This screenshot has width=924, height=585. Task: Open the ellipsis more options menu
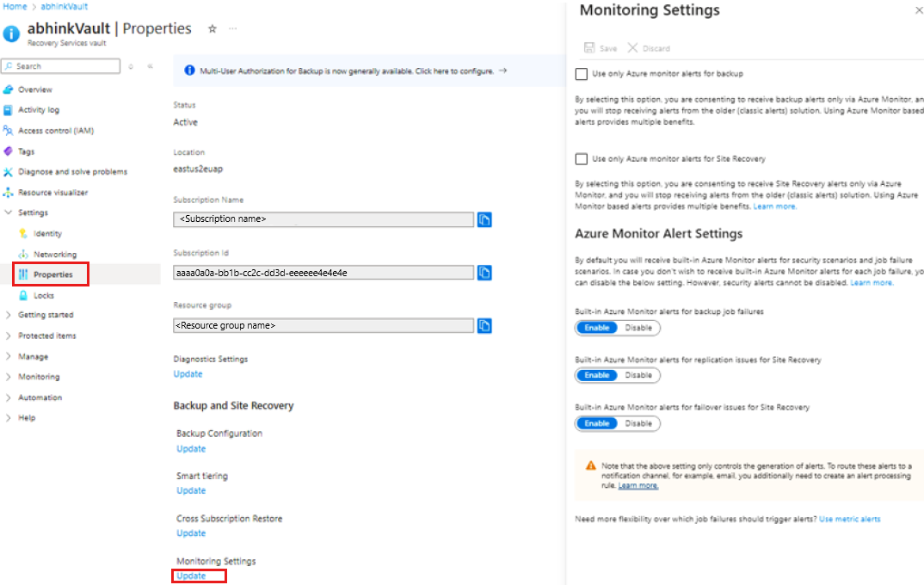point(233,28)
